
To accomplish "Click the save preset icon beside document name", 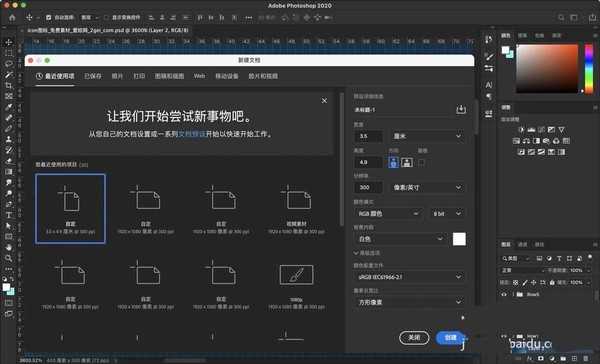I will (461, 109).
